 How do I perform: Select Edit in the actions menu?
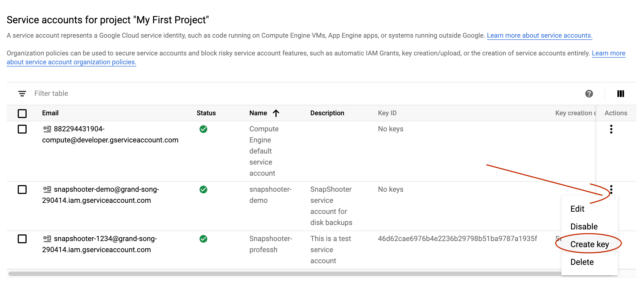[x=577, y=209]
